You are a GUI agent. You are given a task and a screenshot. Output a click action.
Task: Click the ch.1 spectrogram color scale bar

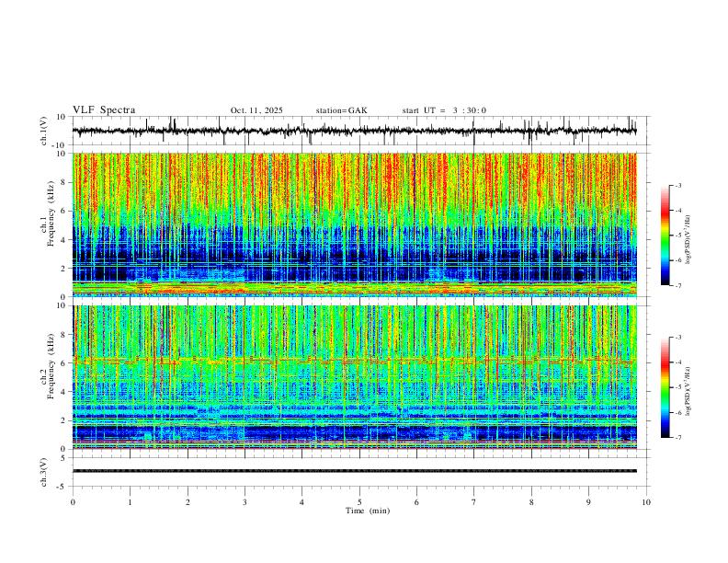(665, 236)
